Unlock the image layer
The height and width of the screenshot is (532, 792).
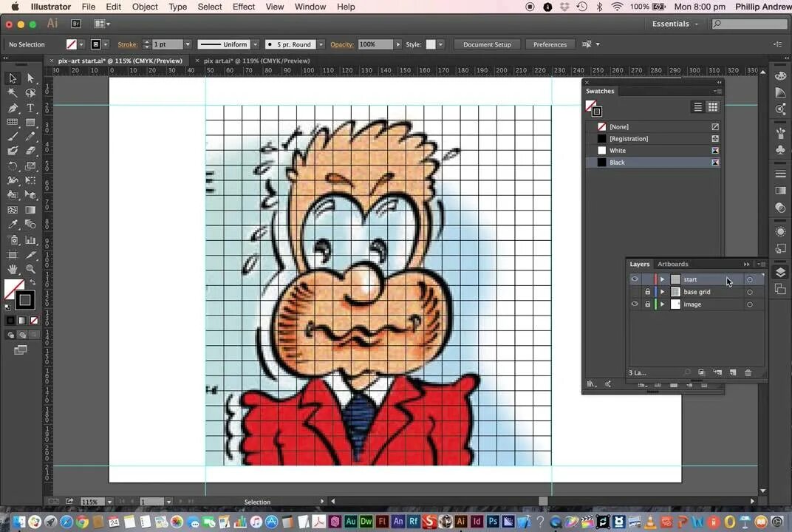pyautogui.click(x=647, y=304)
